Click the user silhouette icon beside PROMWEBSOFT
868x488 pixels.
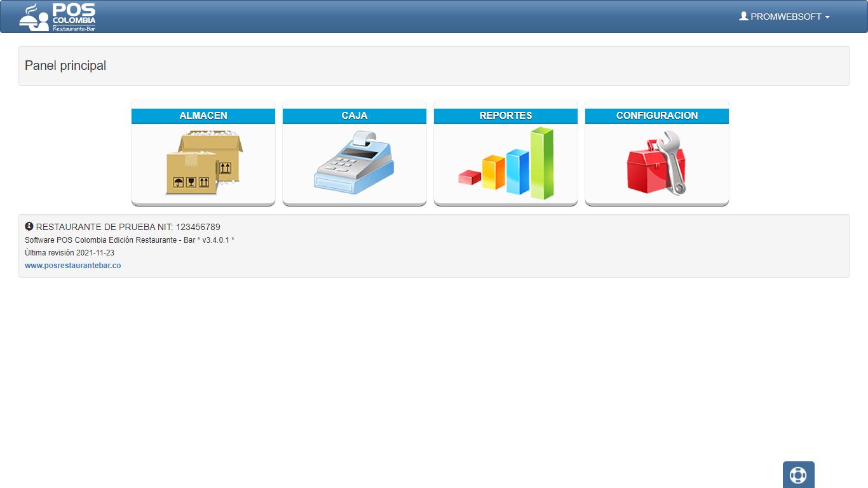pos(743,17)
